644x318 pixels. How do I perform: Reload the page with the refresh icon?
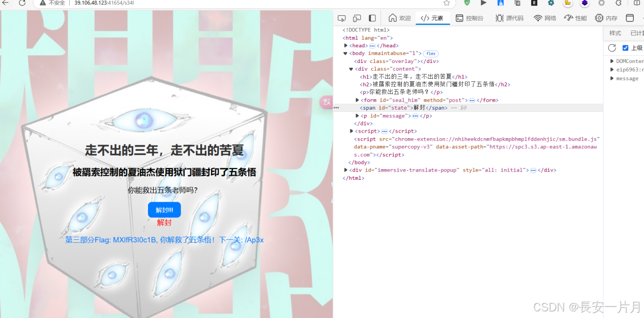[22, 3]
